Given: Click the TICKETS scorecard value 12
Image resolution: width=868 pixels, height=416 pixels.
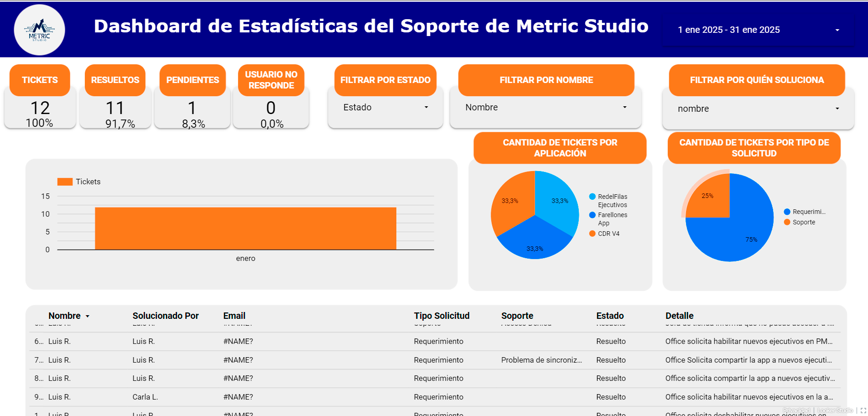Looking at the screenshot, I should pos(40,108).
